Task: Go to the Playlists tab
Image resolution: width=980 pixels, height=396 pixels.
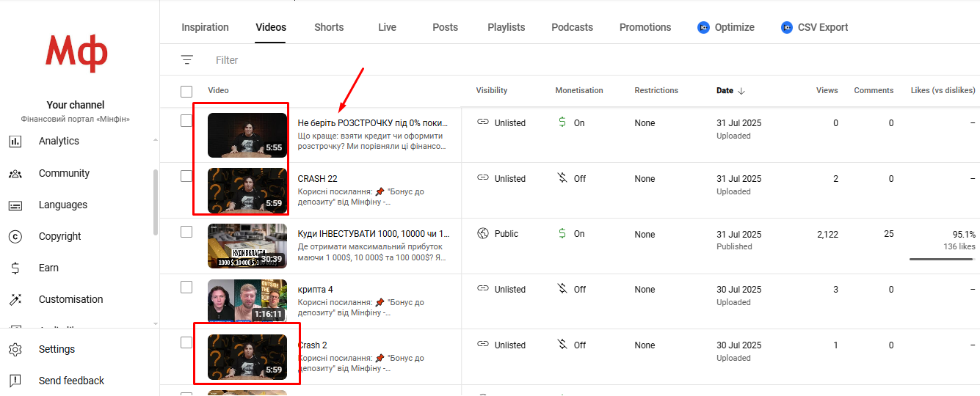Action: 507,27
